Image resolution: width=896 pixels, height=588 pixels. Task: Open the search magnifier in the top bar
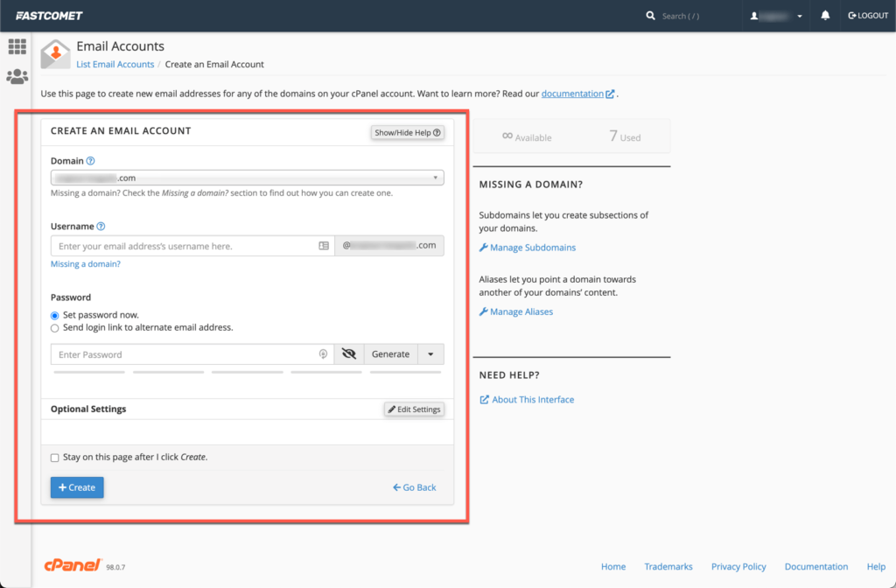coord(649,15)
